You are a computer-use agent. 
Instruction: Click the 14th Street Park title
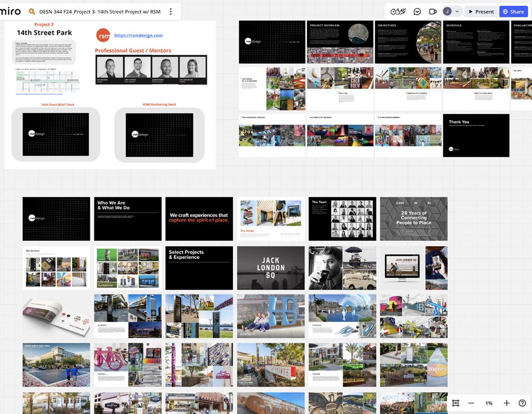click(44, 33)
